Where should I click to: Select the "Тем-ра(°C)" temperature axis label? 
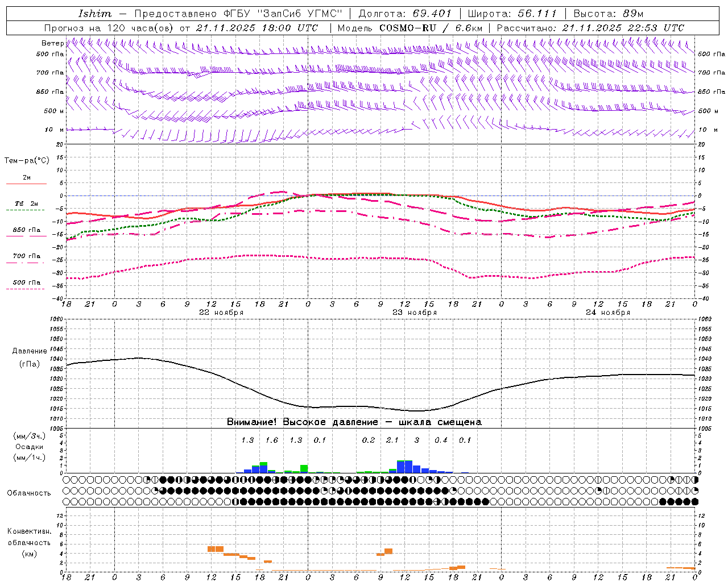coord(27,161)
